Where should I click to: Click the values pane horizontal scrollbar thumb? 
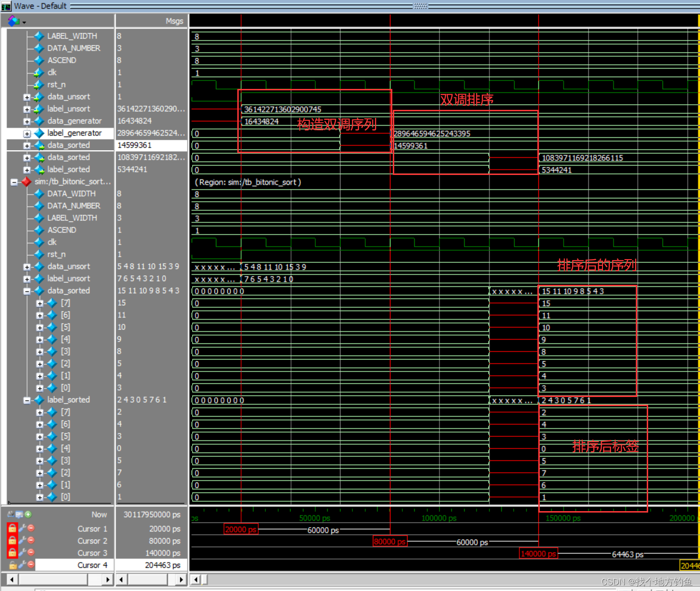pos(147,579)
